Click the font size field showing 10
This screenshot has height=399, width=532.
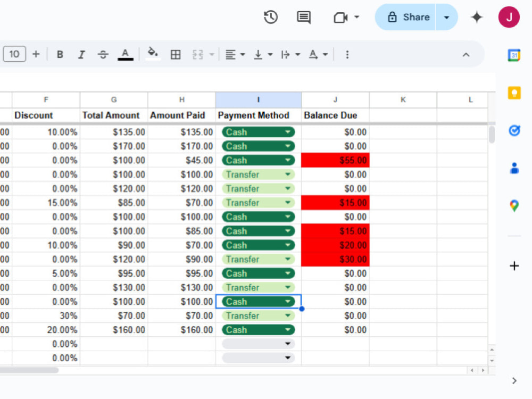tap(14, 54)
